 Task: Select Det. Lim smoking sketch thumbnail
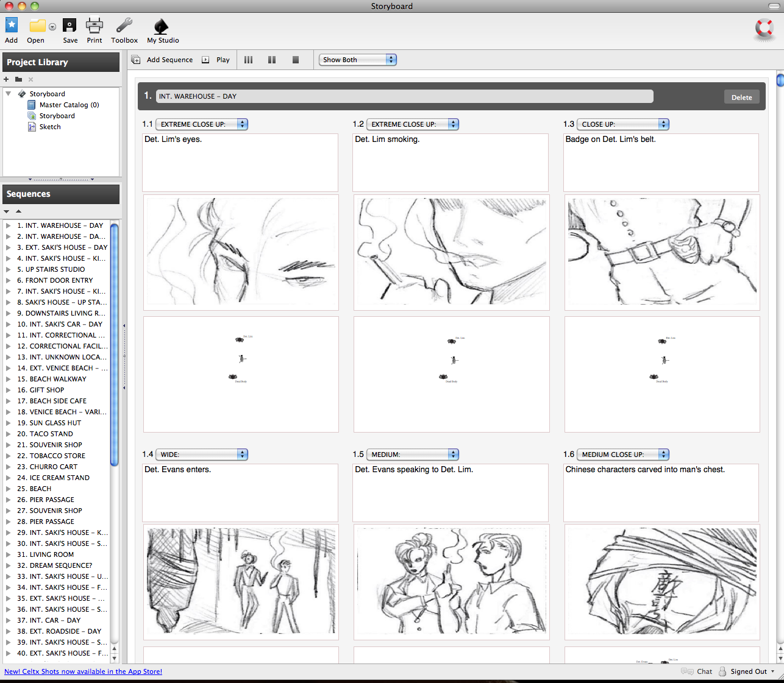point(451,252)
